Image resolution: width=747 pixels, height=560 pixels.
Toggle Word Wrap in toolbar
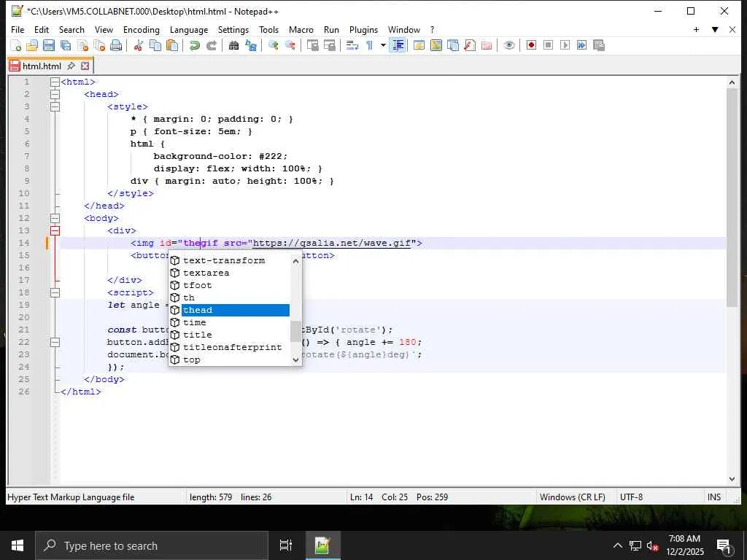point(352,46)
